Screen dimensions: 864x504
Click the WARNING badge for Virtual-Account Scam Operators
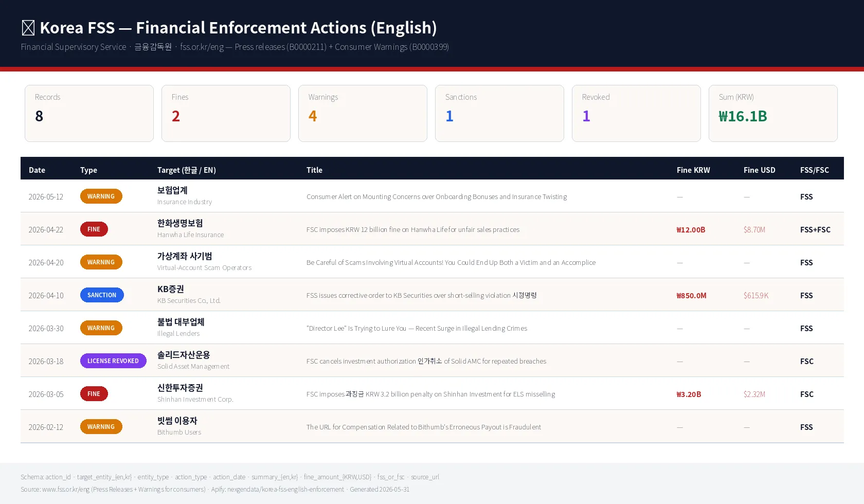pyautogui.click(x=101, y=262)
